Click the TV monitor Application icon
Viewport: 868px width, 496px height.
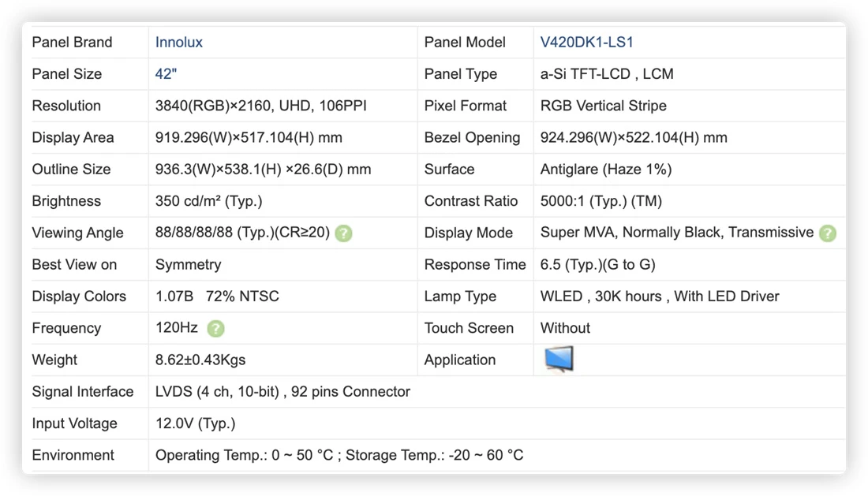pyautogui.click(x=559, y=359)
